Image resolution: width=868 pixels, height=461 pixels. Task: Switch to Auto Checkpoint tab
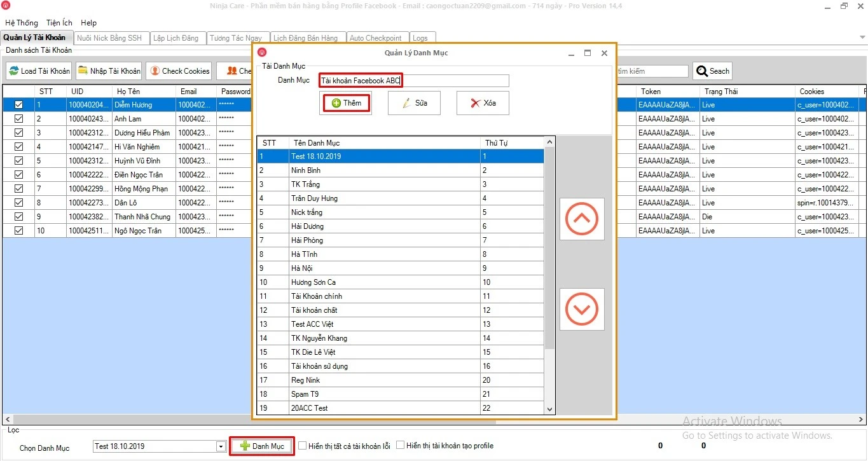378,38
